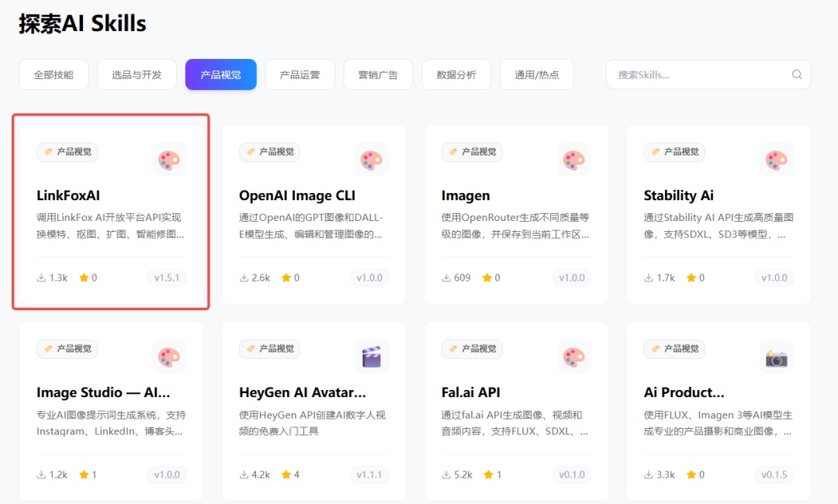Click the 产品视觉 tag on Stability Ai card
The width and height of the screenshot is (838, 504).
click(674, 152)
